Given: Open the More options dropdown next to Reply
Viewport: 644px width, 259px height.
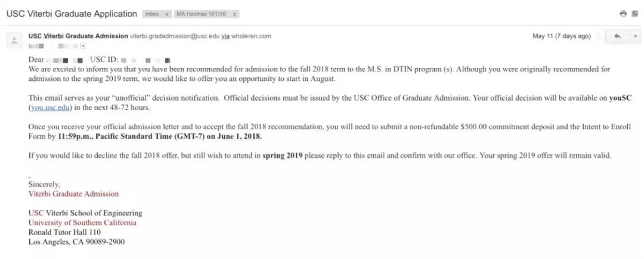Looking at the screenshot, I should tap(635, 36).
